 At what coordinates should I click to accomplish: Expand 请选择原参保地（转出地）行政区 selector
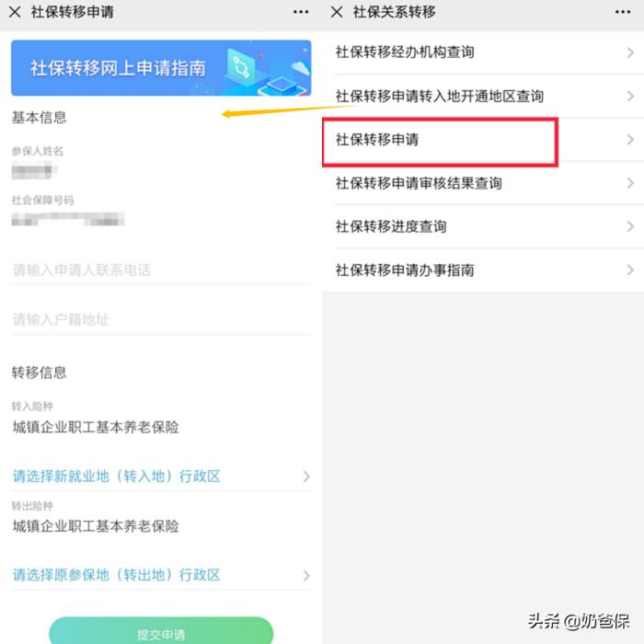click(161, 575)
